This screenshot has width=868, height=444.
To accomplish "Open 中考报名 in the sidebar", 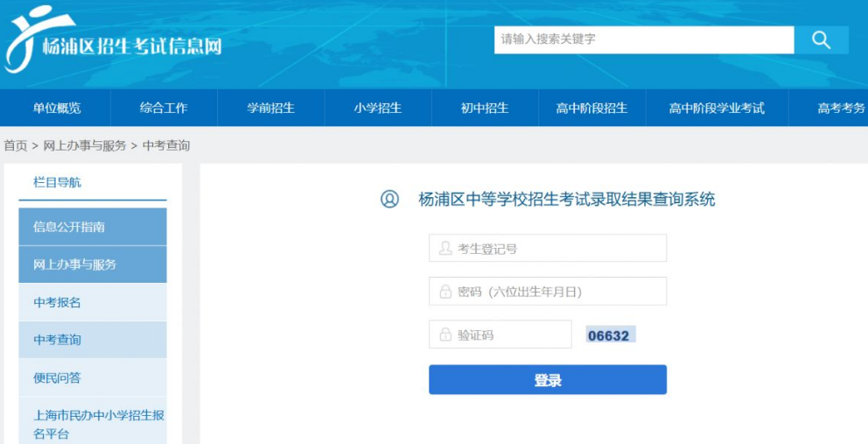I will (x=93, y=302).
